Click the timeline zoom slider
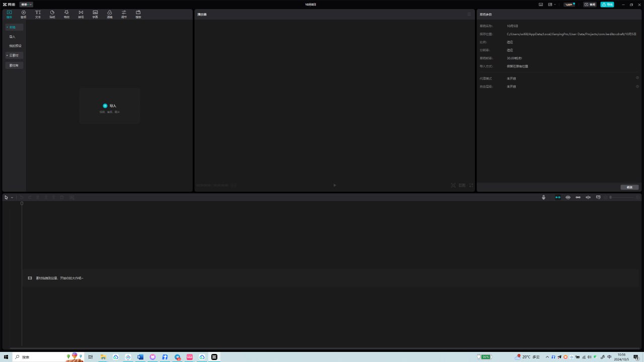Image resolution: width=644 pixels, height=362 pixels. tap(621, 198)
